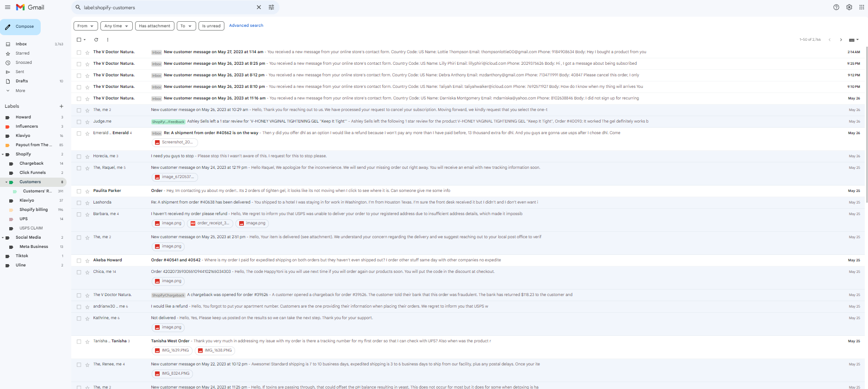Open the IMG_8324.PNG attachment chip
Image resolution: width=868 pixels, height=389 pixels.
point(172,374)
